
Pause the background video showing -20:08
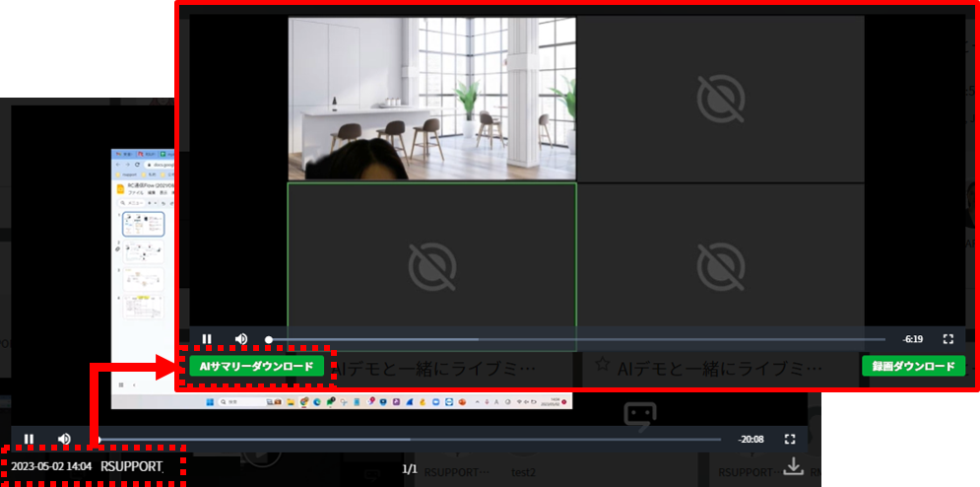click(x=29, y=439)
